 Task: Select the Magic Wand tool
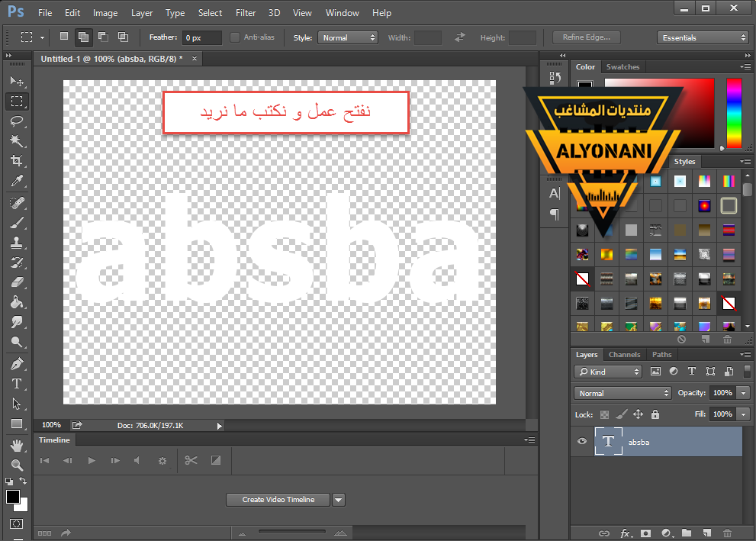17,141
